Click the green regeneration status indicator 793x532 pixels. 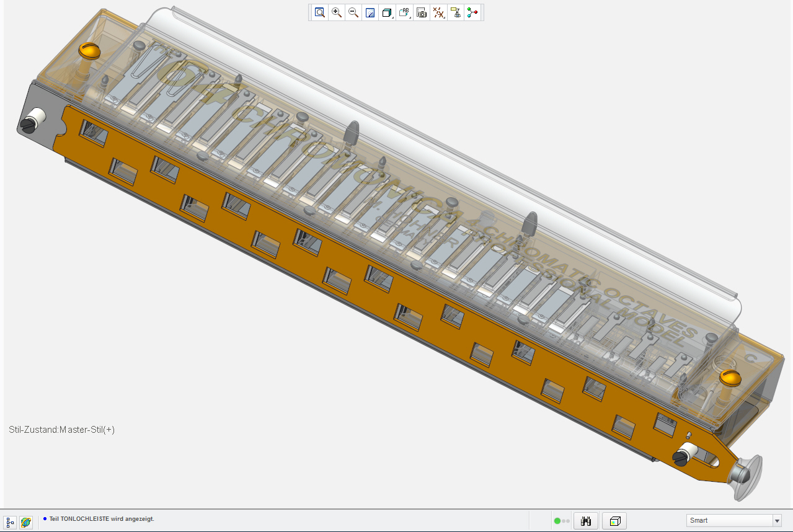tap(557, 521)
